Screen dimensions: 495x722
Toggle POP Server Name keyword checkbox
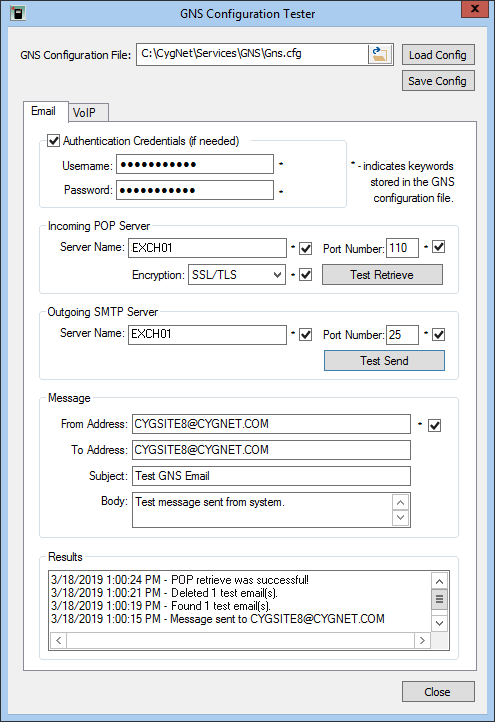pyautogui.click(x=305, y=249)
